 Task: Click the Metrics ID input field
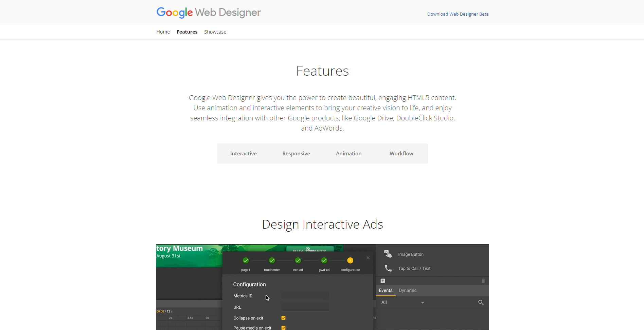305,296
